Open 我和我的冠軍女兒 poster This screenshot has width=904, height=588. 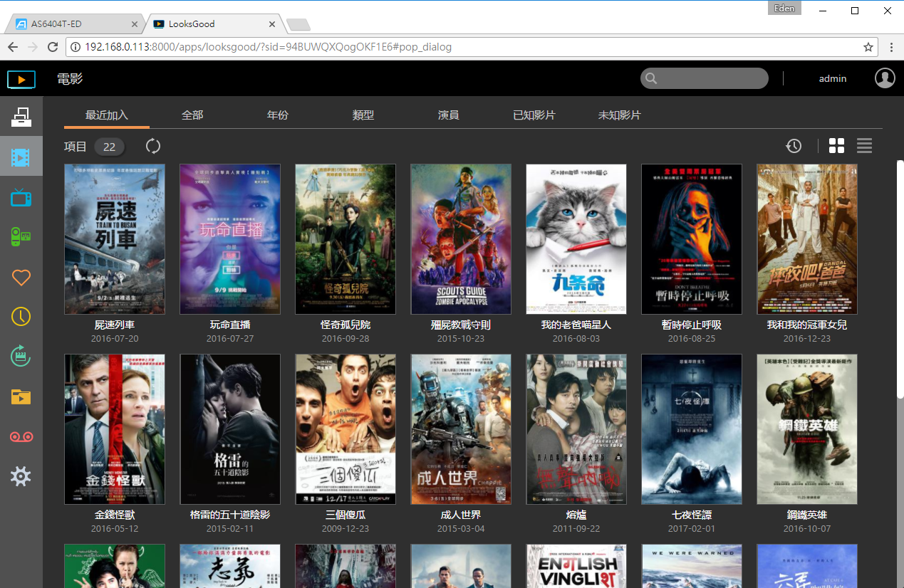pos(807,239)
